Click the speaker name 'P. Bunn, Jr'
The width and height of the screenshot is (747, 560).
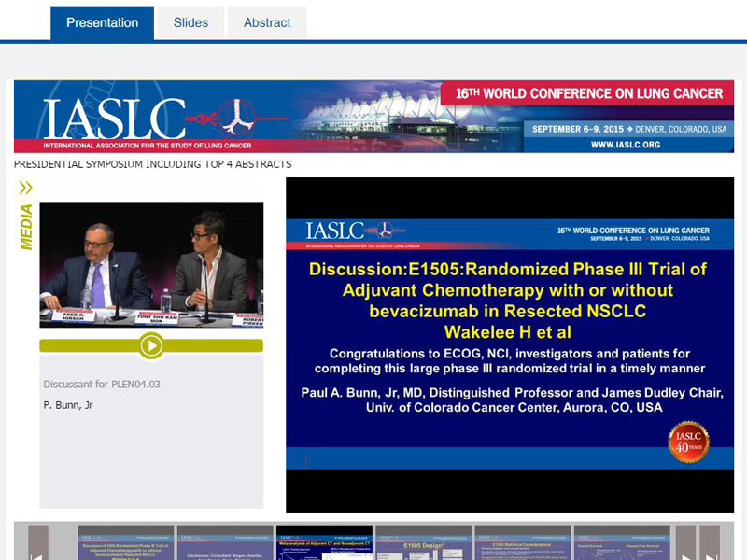tap(68, 405)
